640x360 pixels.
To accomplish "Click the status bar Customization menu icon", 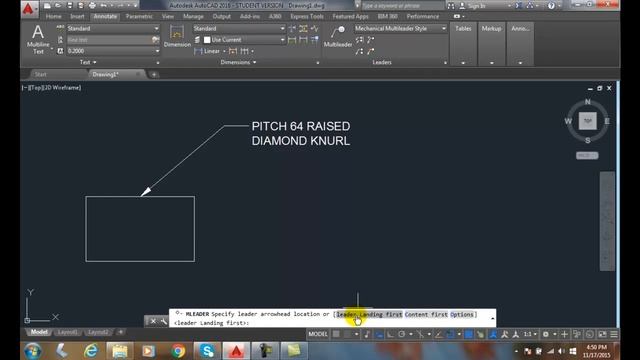I will click(614, 334).
